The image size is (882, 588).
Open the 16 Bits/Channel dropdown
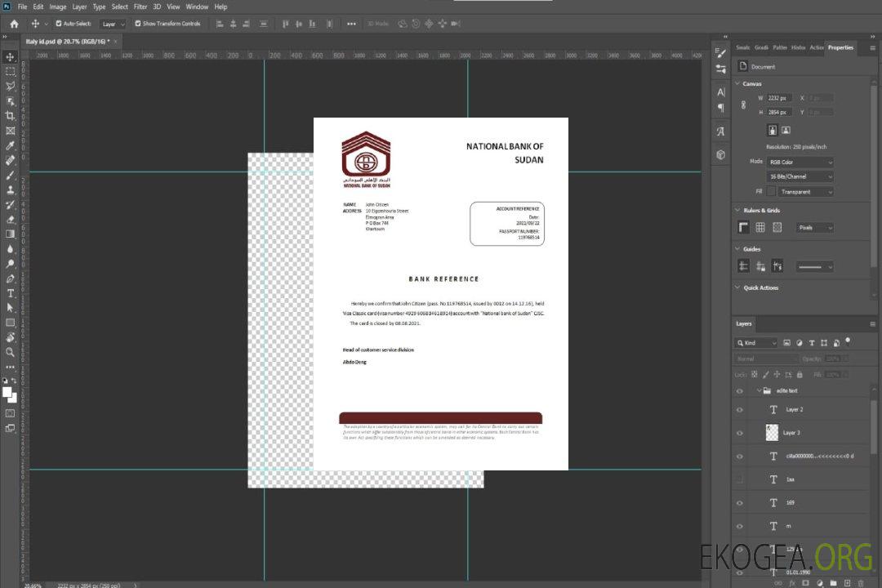800,176
